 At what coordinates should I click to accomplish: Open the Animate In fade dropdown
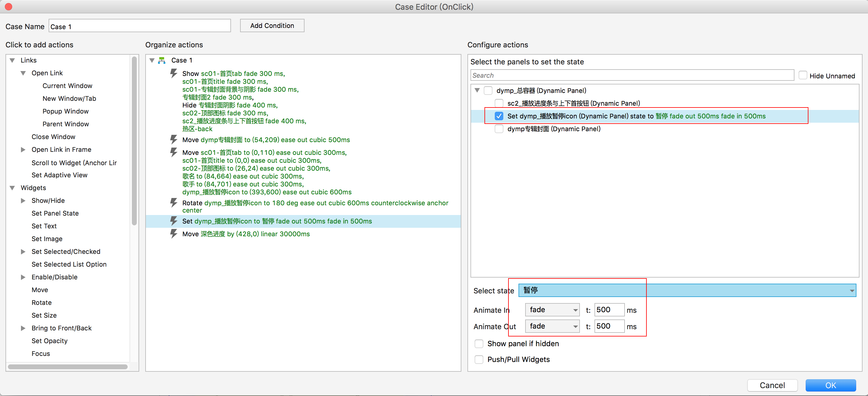[x=552, y=310]
